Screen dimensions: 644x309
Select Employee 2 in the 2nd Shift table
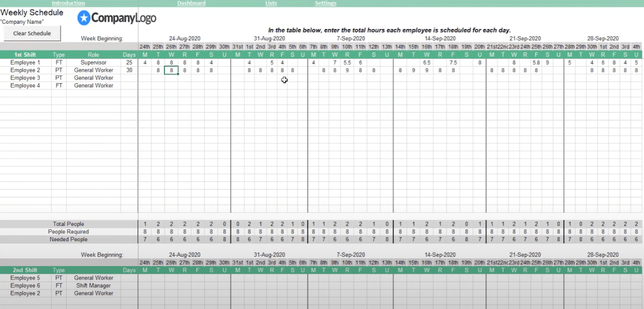(x=25, y=293)
